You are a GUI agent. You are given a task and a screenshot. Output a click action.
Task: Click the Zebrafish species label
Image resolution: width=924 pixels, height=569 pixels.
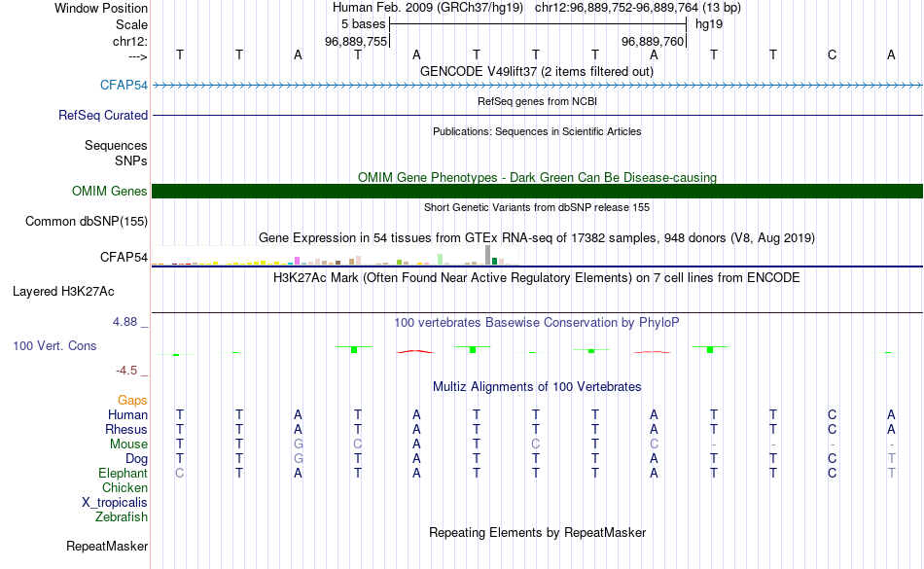(x=122, y=516)
